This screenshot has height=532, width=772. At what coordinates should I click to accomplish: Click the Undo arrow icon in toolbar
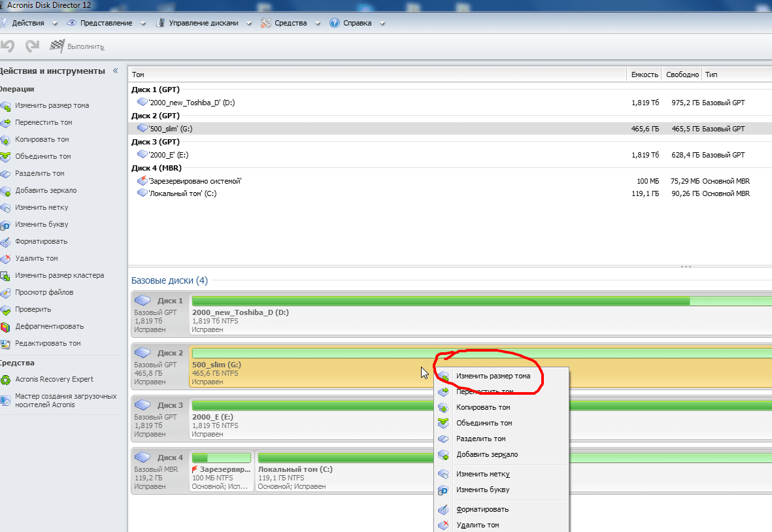pos(8,46)
